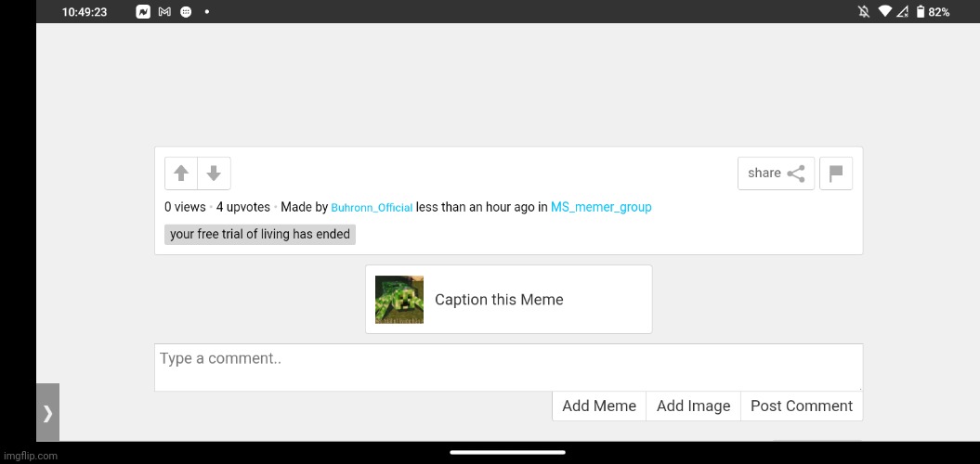Tap the home gesture bar at the bottom

click(x=507, y=453)
